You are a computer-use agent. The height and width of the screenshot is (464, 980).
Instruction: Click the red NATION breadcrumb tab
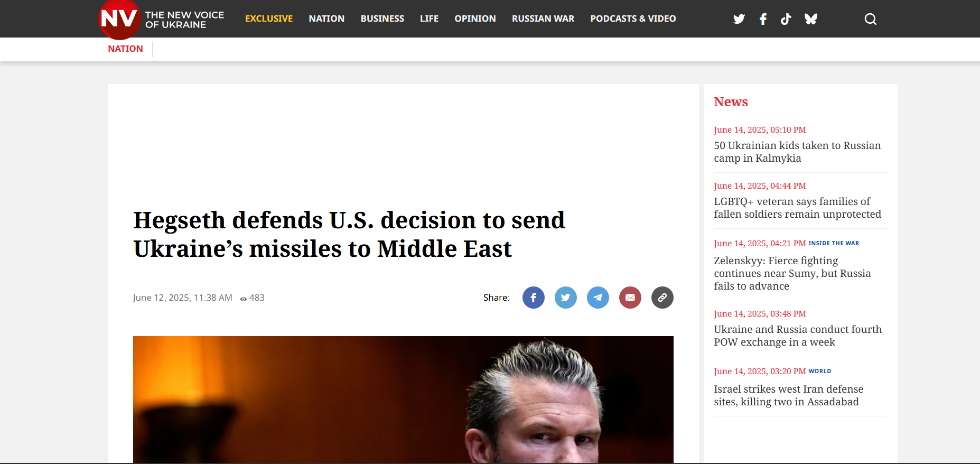pos(125,49)
